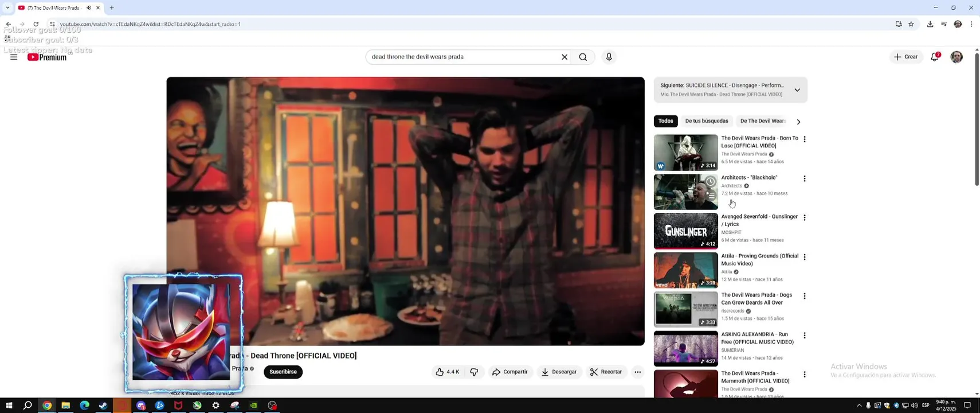This screenshot has height=413, width=980.
Task: Reload the page in Chrome
Action: 36,24
